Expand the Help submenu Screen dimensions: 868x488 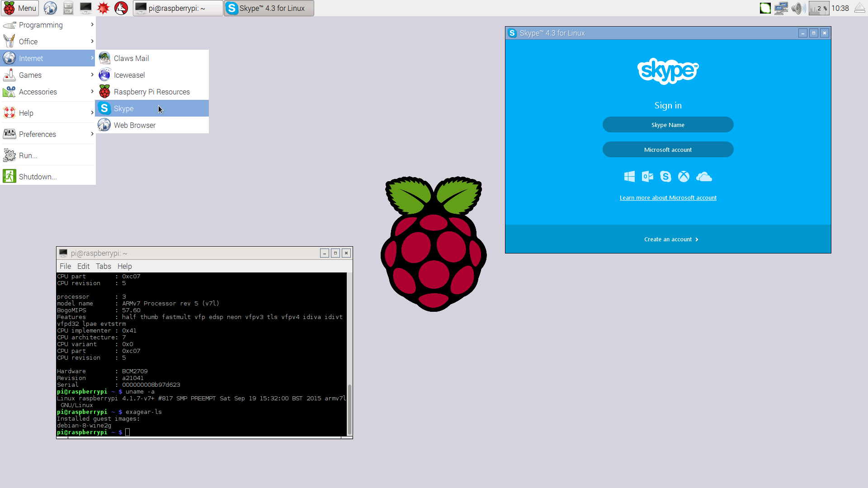(x=48, y=113)
